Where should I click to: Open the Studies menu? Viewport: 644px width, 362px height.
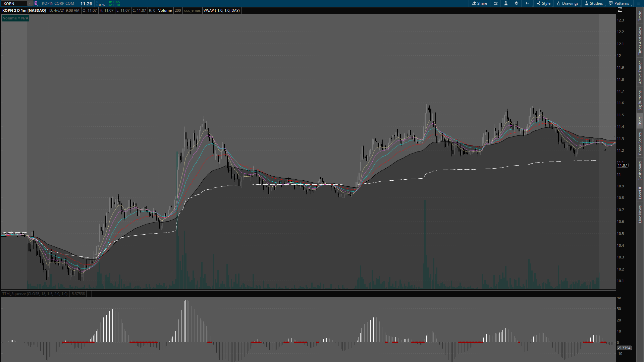click(x=594, y=3)
